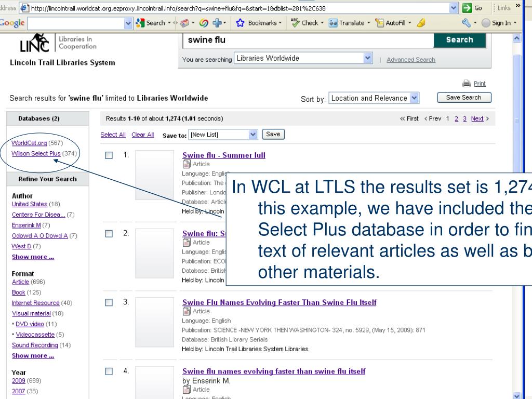Check the box for result 3
Screen dimensions: 532x399
tap(109, 303)
